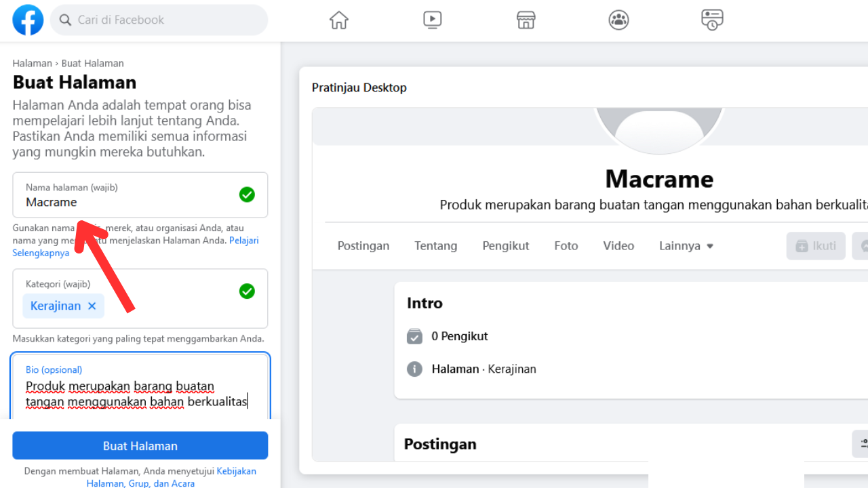868x488 pixels.
Task: Select the Pengikut tab
Action: tap(506, 246)
